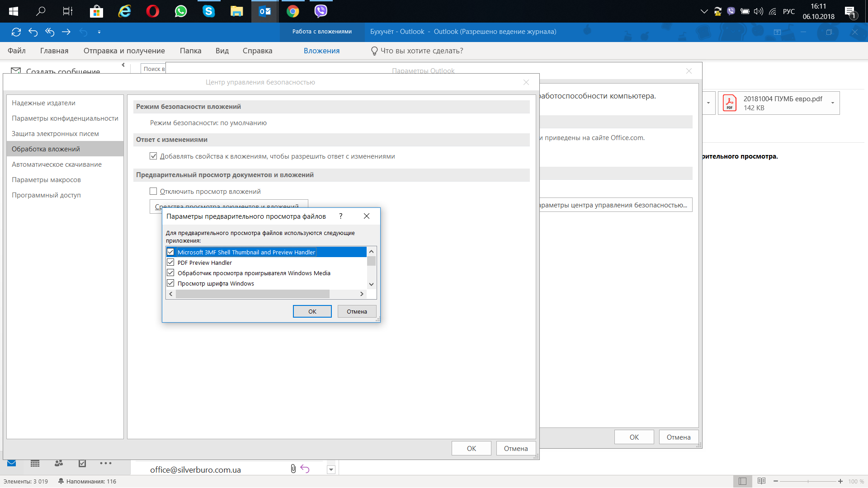Click OK in Параметры Outlook dialog

coord(634,437)
